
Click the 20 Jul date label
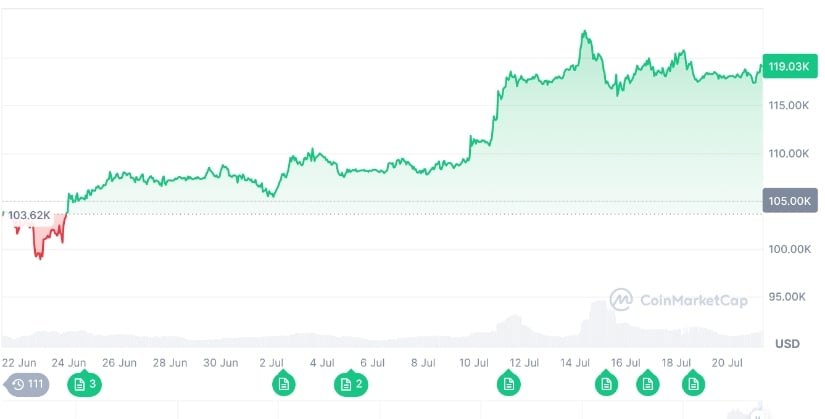pos(727,362)
